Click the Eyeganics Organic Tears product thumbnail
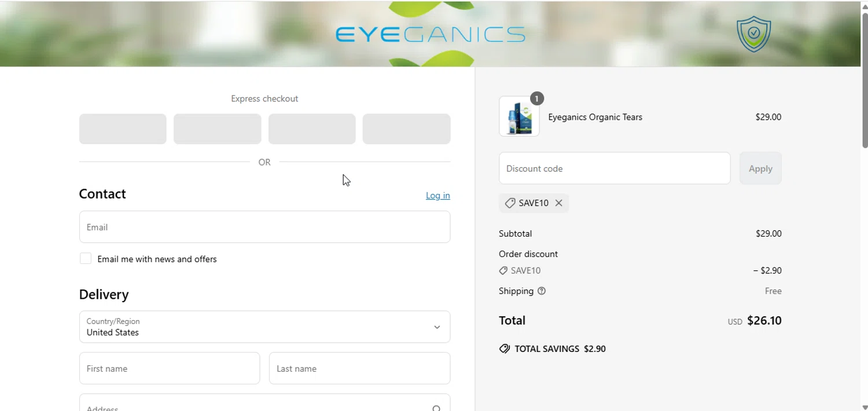The image size is (868, 411). (519, 116)
